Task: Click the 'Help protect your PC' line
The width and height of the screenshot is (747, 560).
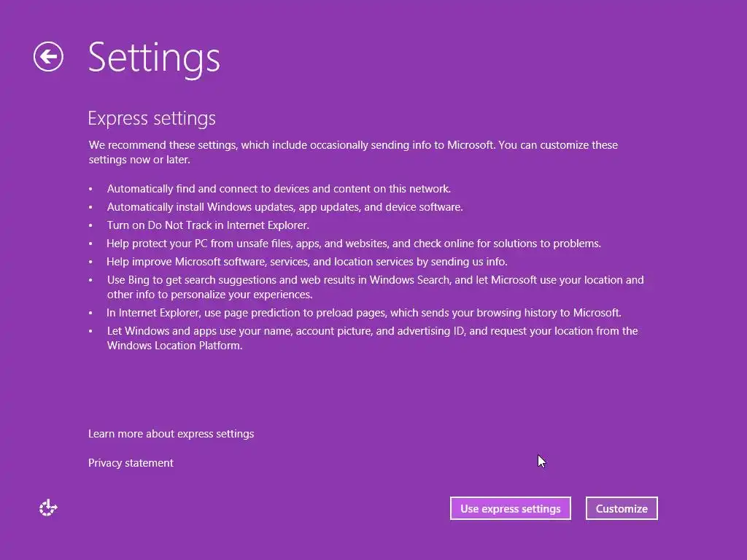Action: pyautogui.click(x=354, y=244)
